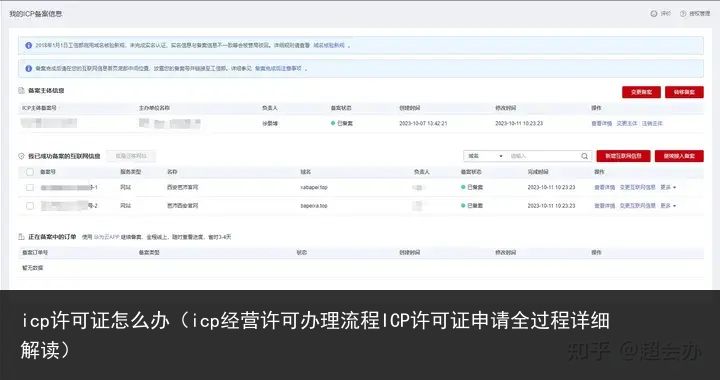The width and height of the screenshot is (720, 380).
Task: Open the 域名核验新规 link in the first banner
Action: 329,45
